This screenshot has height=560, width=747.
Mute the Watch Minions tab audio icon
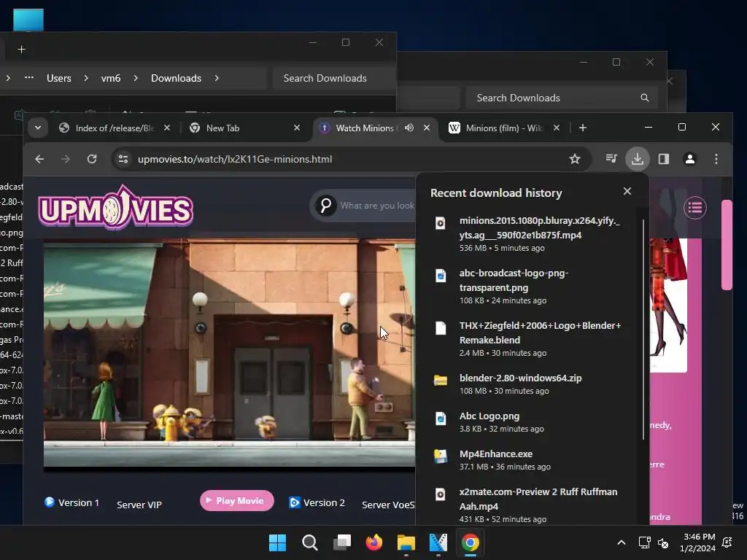click(409, 128)
